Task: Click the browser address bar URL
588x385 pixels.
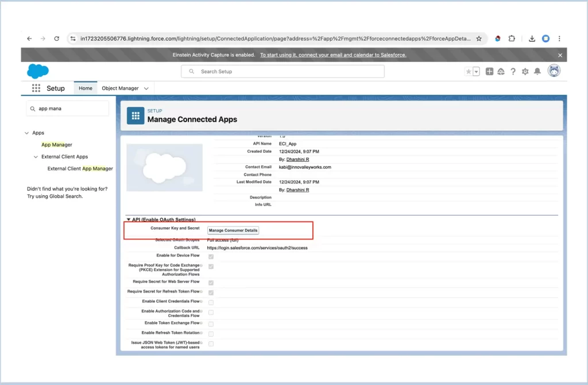Action: click(276, 38)
